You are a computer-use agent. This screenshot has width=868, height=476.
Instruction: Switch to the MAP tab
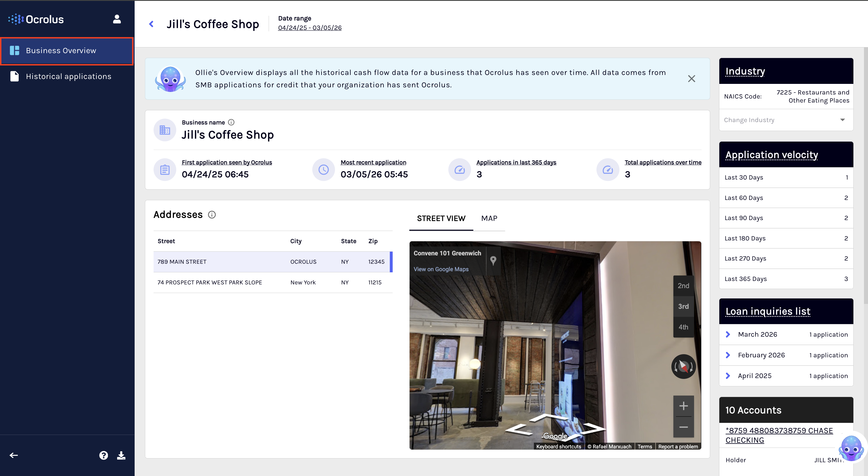coord(489,218)
